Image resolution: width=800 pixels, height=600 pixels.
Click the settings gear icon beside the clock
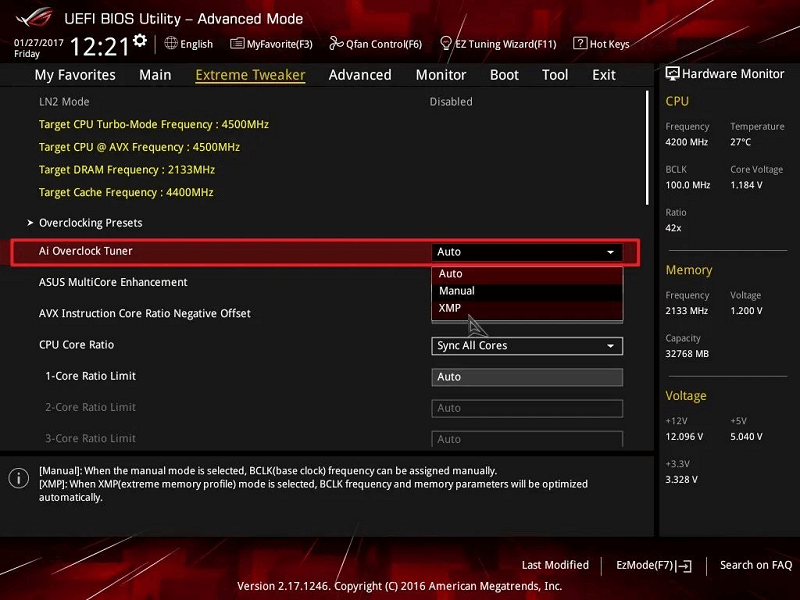139,41
